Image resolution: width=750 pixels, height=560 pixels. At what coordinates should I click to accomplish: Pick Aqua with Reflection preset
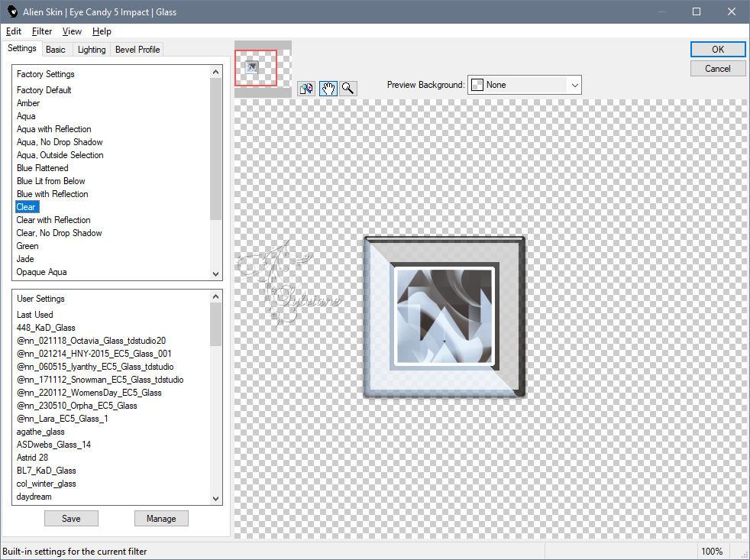tap(53, 129)
